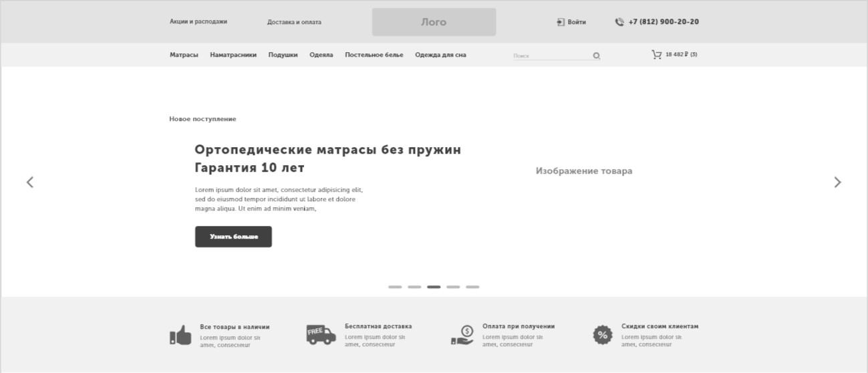The image size is (868, 373).
Task: Click the Скидки своим клиентам title
Action: [660, 326]
